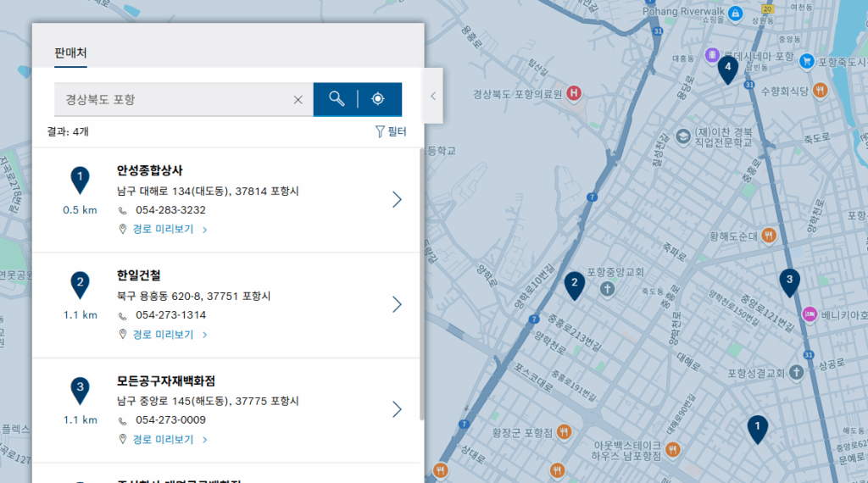
Task: Call 054-273-1314 phone number
Action: coord(170,315)
